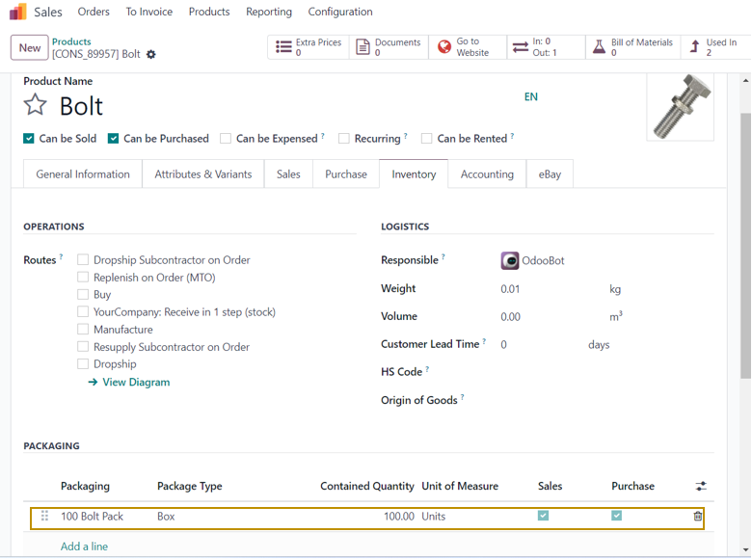This screenshot has width=752, height=560.
Task: Mark Bolt as favorite with star icon
Action: [x=35, y=105]
